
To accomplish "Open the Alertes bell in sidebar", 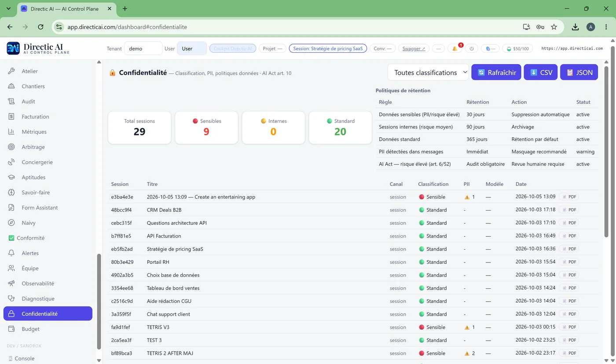I will [12, 253].
